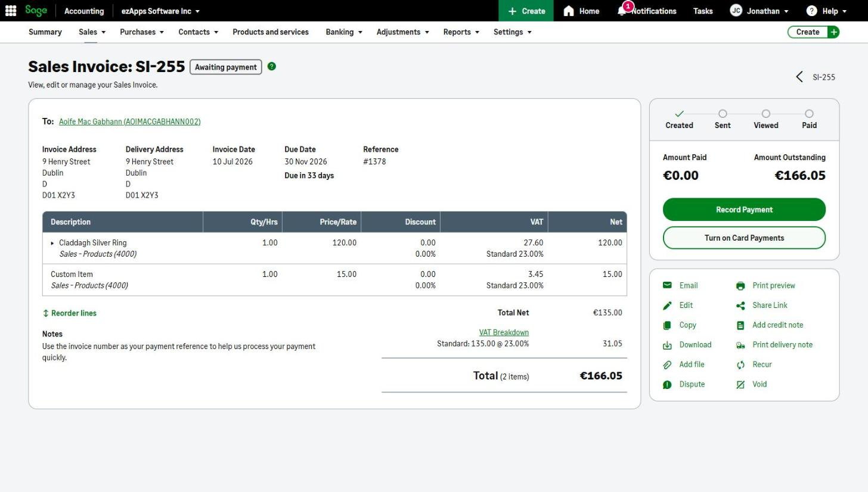Expand the Help dropdown in the top bar
This screenshot has width=868, height=492.
pyautogui.click(x=826, y=11)
